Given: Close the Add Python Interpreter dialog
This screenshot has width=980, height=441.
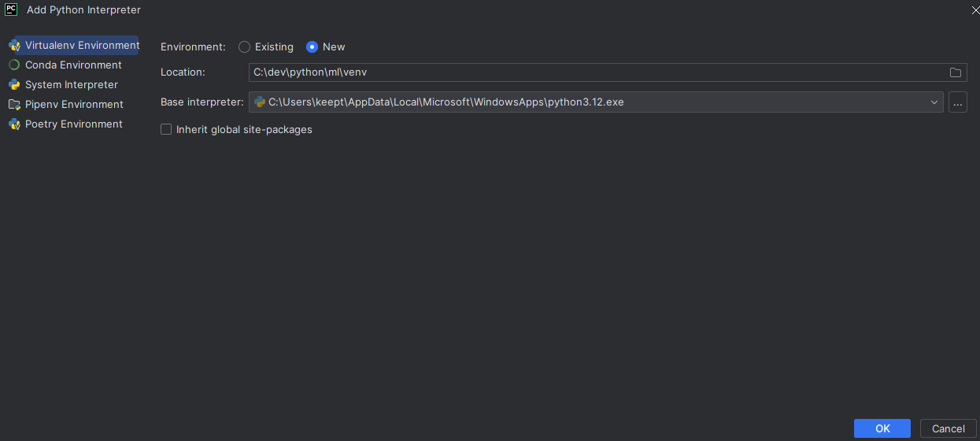Looking at the screenshot, I should 974,9.
